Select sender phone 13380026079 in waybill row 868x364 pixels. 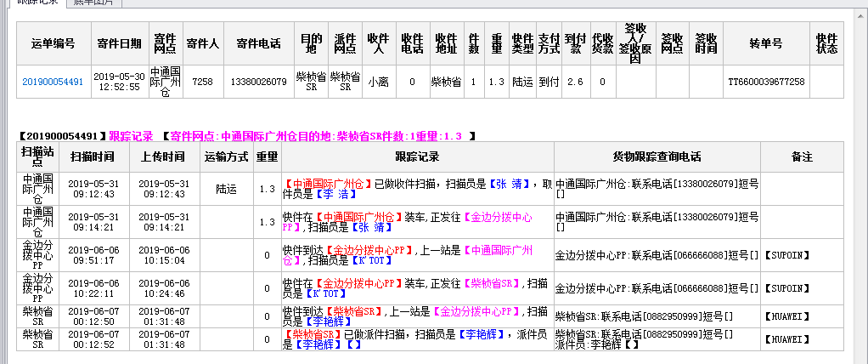point(258,82)
